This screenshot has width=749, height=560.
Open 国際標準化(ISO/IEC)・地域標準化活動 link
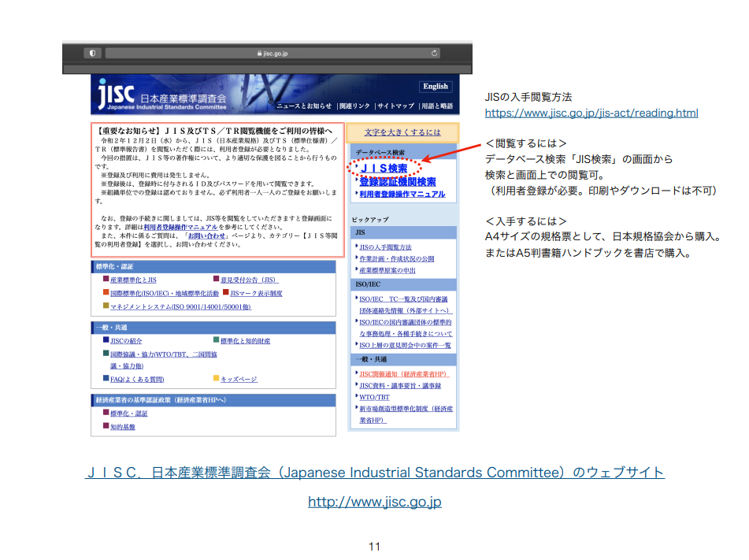click(x=165, y=293)
